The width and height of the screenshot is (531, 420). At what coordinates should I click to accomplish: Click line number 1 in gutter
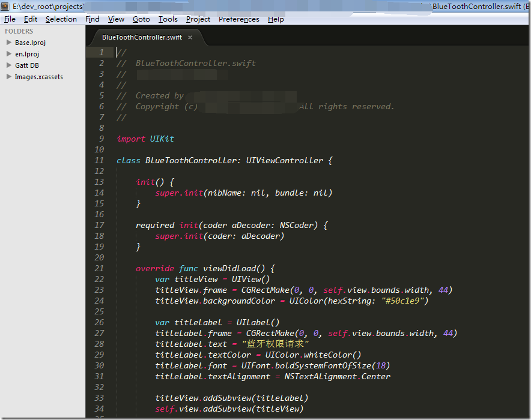tap(102, 52)
